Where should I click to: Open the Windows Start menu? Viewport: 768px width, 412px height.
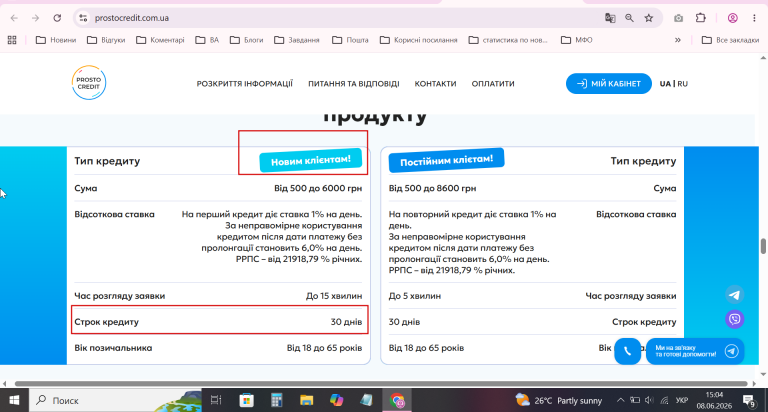pos(14,400)
